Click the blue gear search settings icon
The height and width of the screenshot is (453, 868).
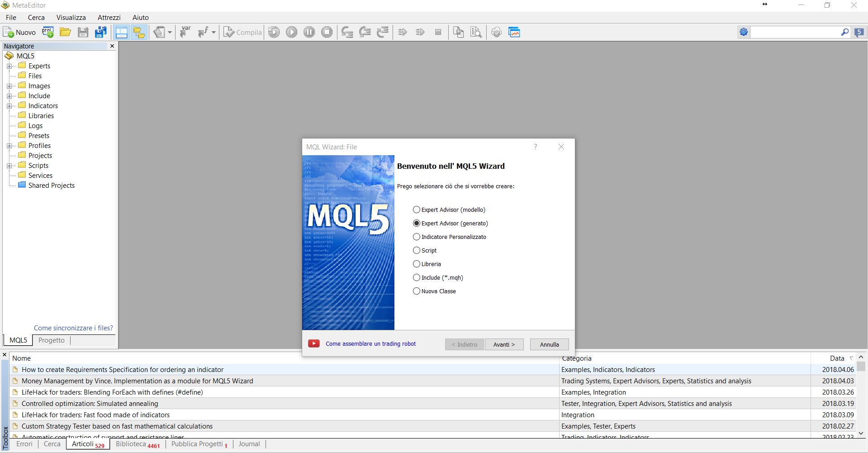point(744,32)
